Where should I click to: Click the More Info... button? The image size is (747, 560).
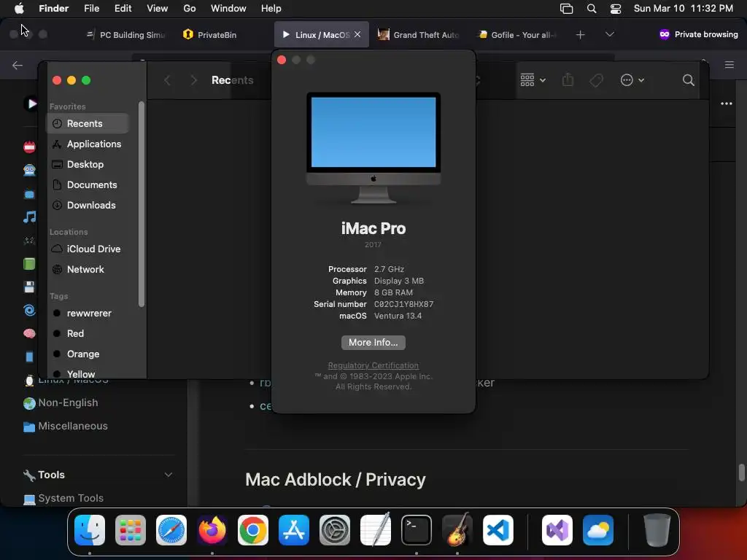click(x=373, y=343)
